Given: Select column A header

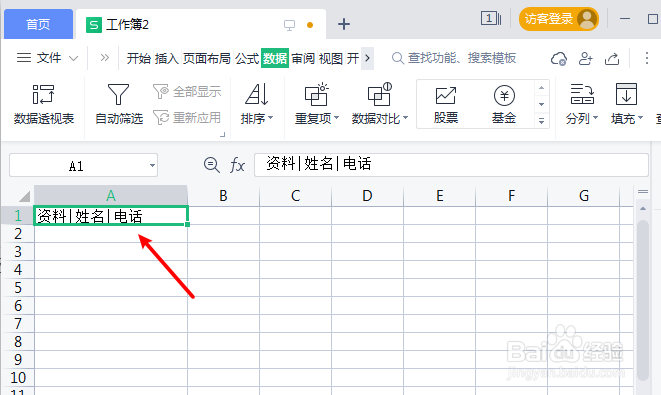Looking at the screenshot, I should tap(111, 196).
